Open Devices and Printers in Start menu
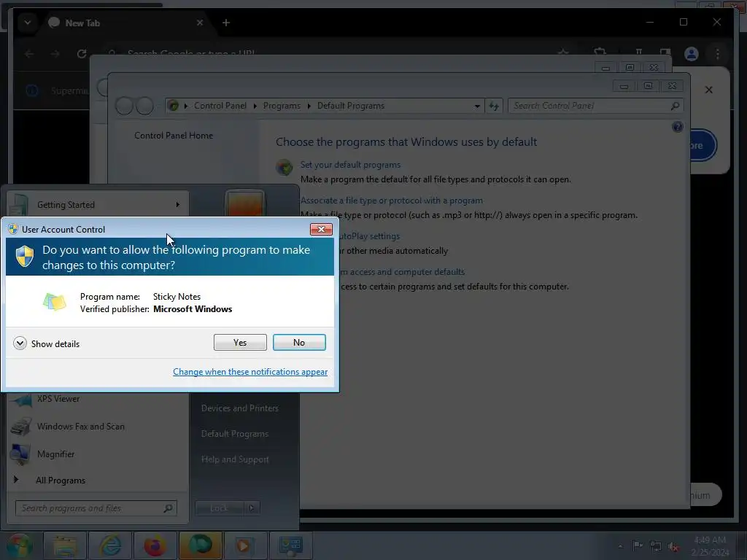This screenshot has width=747, height=560. (x=239, y=408)
